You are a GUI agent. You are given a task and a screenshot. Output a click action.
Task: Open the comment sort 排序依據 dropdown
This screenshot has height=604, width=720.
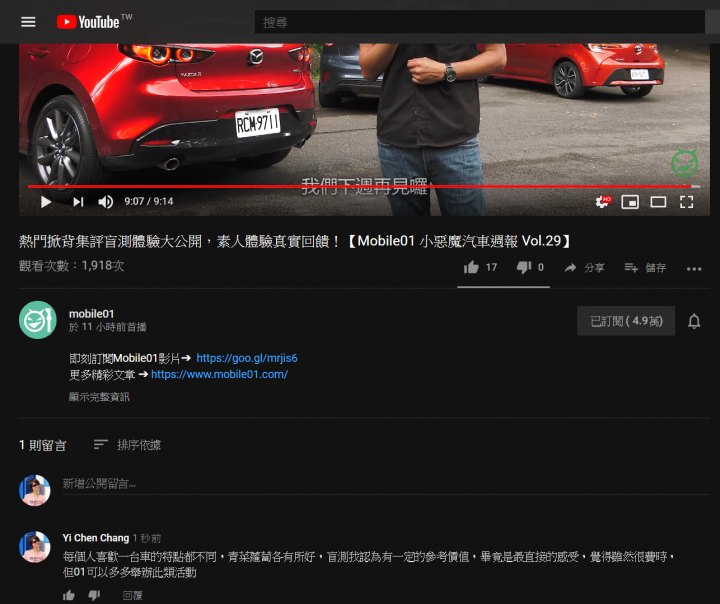tap(127, 445)
